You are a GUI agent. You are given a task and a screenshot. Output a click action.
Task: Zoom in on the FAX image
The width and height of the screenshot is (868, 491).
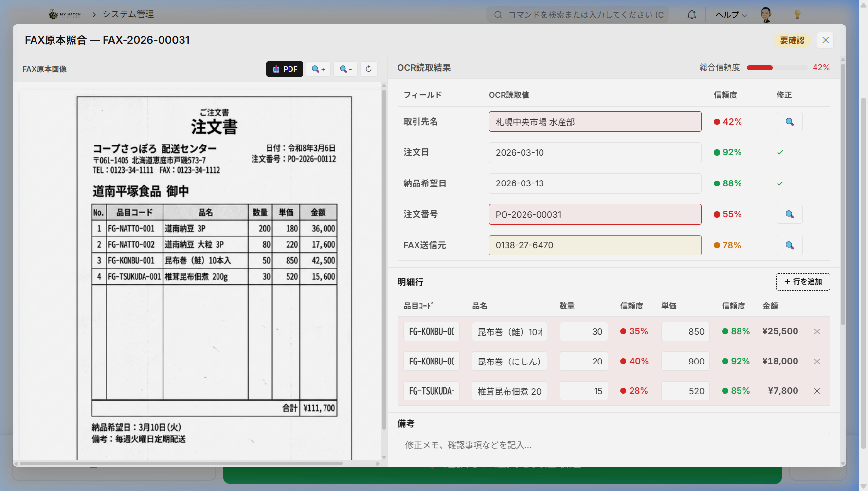click(x=318, y=69)
